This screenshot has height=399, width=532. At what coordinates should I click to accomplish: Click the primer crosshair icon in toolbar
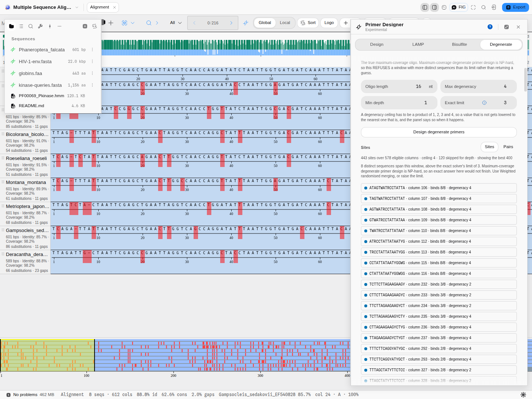pyautogui.click(x=246, y=23)
